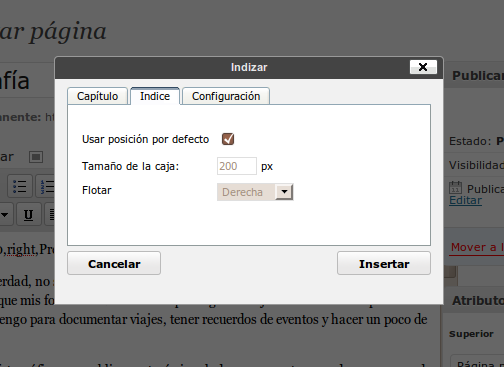
Task: Uncheck Usar posición por defecto checkbox
Action: [228, 139]
